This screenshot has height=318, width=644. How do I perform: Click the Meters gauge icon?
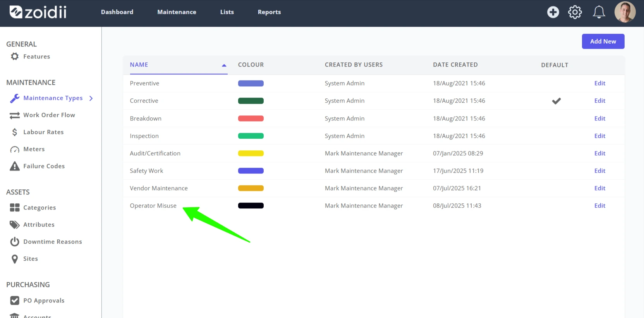(15, 150)
